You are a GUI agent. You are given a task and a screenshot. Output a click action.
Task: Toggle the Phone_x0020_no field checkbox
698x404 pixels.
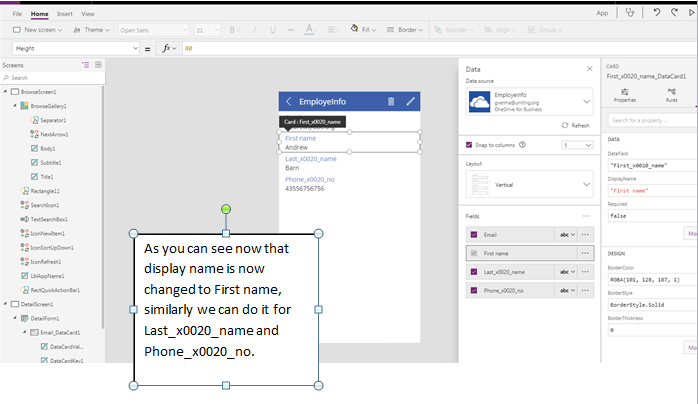(x=474, y=291)
